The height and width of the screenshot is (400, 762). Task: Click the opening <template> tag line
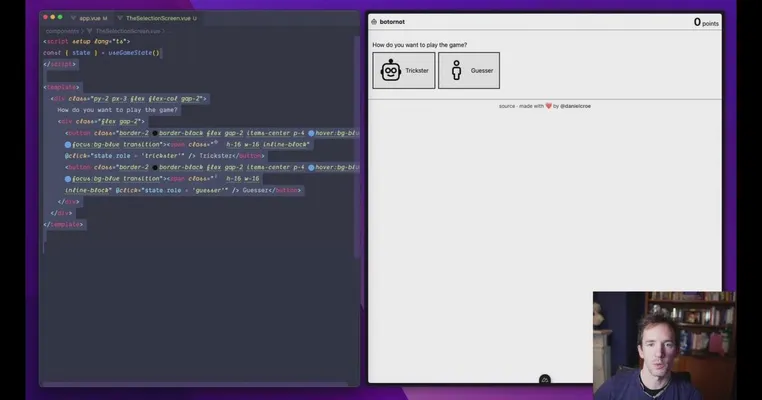coord(61,87)
